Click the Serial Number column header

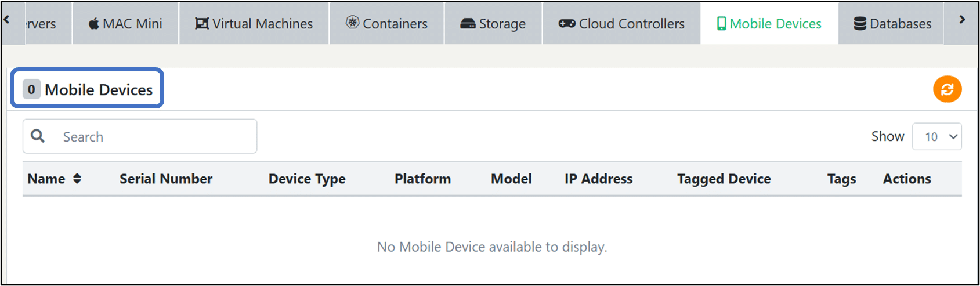(x=166, y=179)
